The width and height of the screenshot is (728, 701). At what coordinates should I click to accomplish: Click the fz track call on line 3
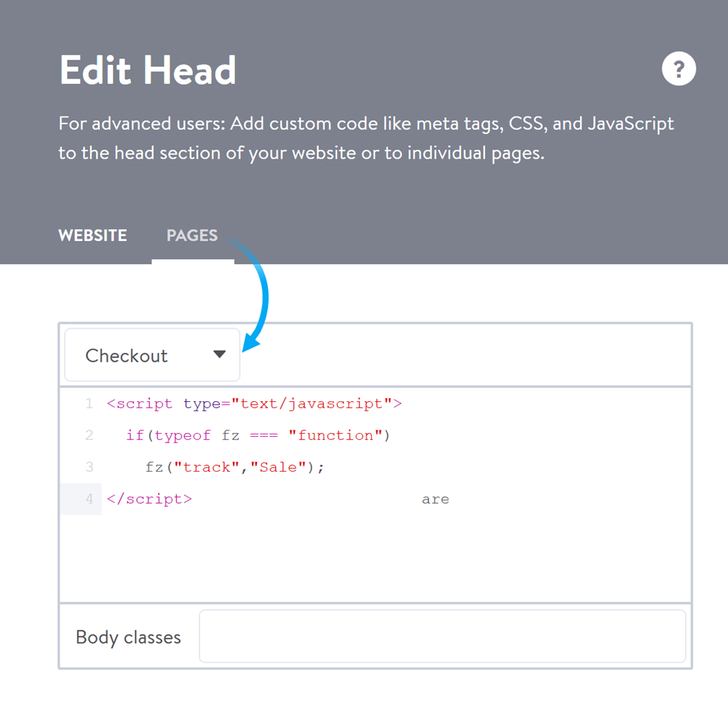(x=233, y=467)
